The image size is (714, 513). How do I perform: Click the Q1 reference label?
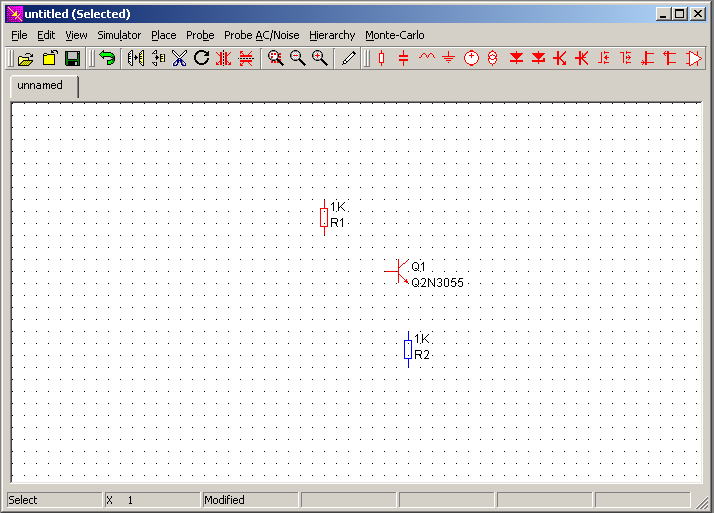click(418, 266)
